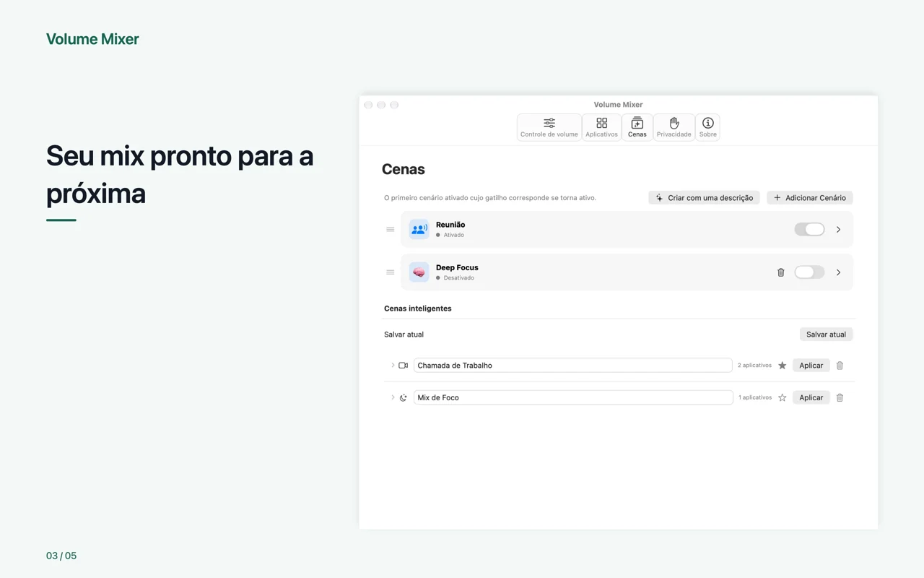Apply the Chamada de Trabalho scene
The width and height of the screenshot is (924, 578).
pyautogui.click(x=811, y=366)
